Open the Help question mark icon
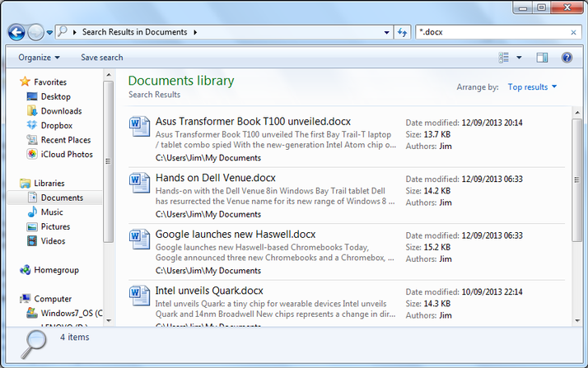The width and height of the screenshot is (588, 368). point(567,58)
